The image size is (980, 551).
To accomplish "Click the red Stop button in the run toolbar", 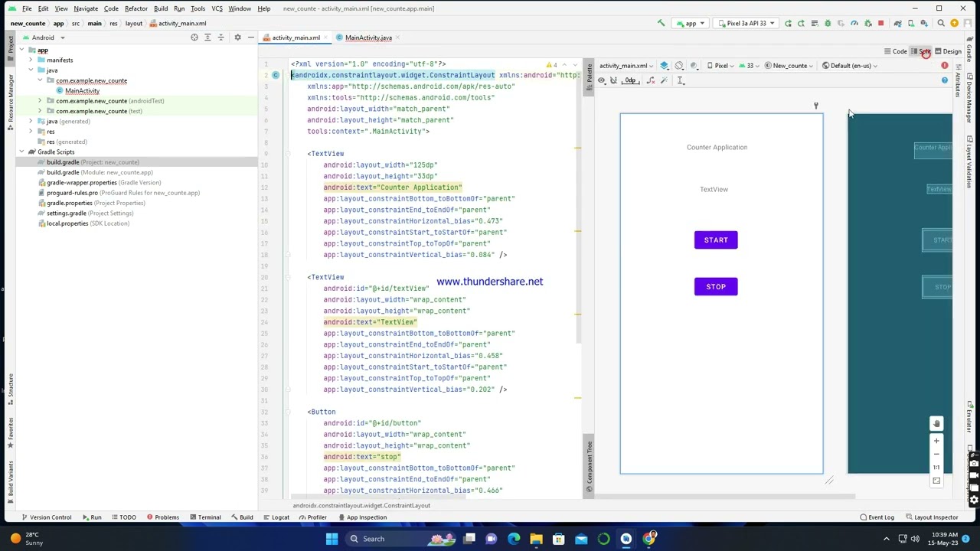I will 880,24.
